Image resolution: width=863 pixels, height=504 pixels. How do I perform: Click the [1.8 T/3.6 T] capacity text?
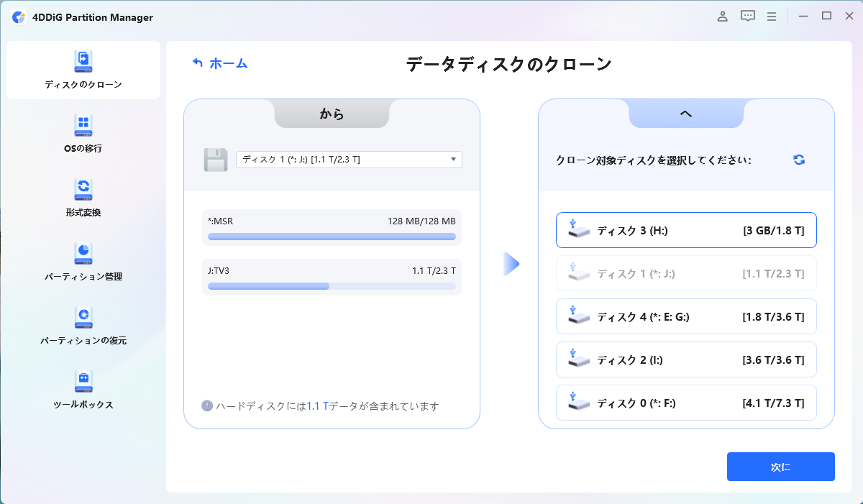tap(774, 317)
